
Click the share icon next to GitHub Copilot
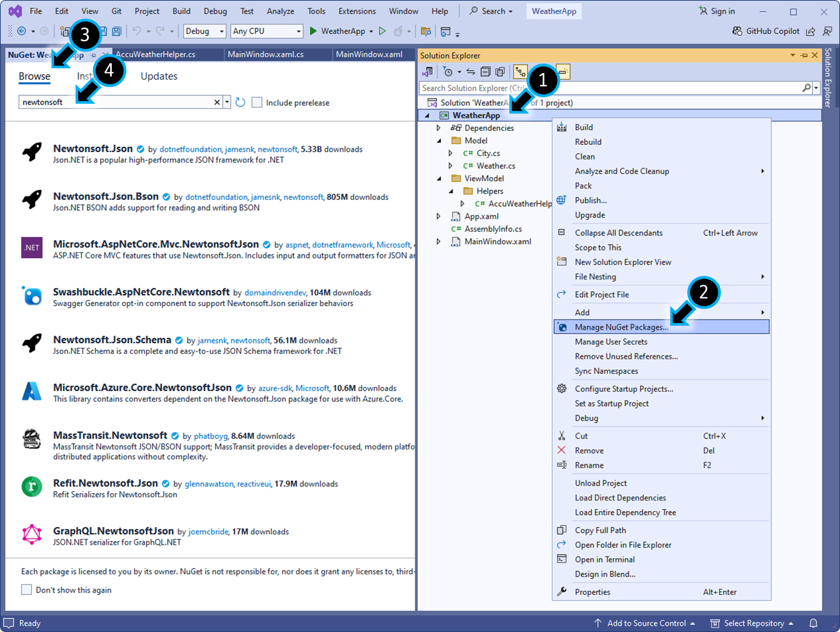(x=810, y=31)
